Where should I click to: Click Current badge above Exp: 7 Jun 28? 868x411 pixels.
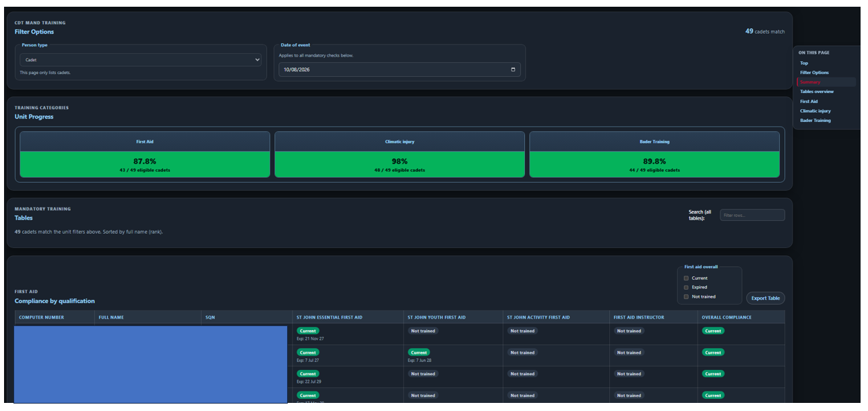[x=419, y=352]
